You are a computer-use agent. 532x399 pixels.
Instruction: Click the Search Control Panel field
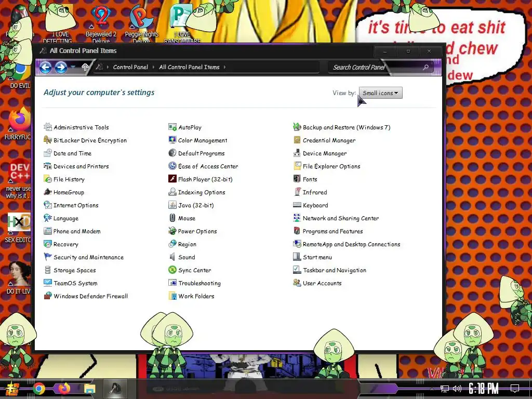pyautogui.click(x=381, y=67)
